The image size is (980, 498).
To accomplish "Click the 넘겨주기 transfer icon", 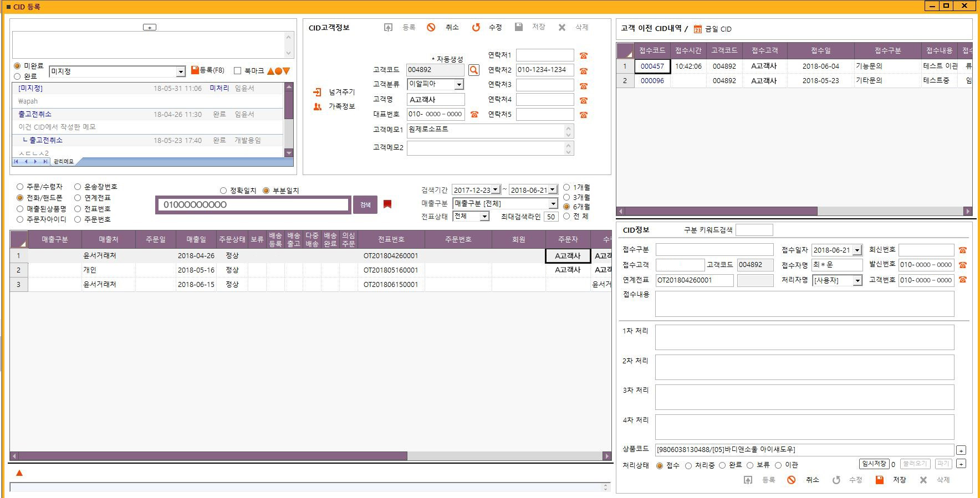I will pos(317,92).
